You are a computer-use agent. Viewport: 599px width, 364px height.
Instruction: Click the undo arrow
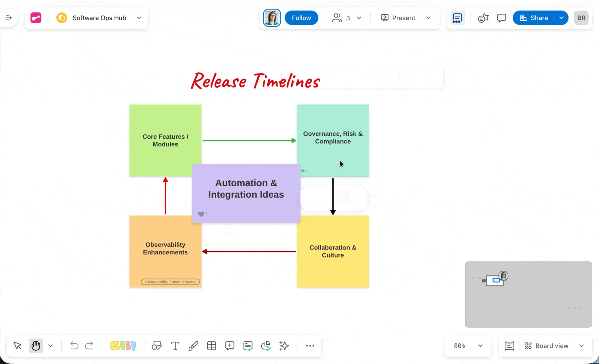click(74, 346)
